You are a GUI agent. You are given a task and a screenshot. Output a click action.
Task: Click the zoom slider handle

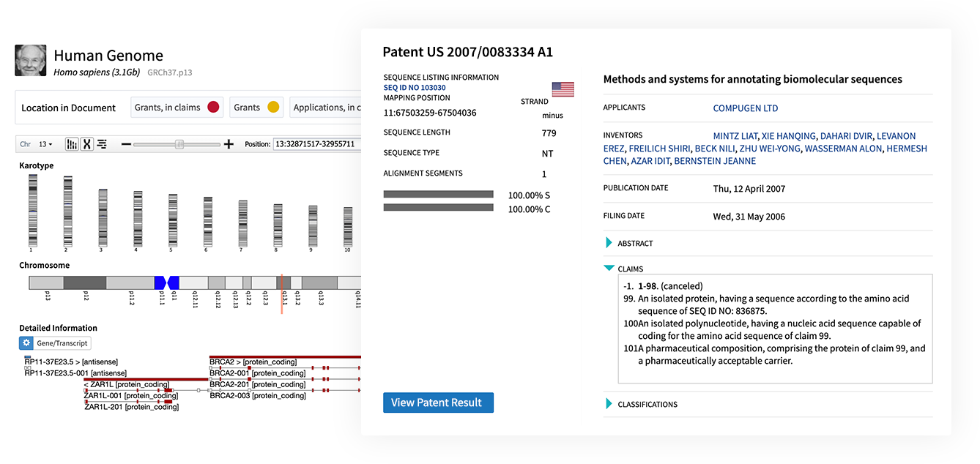tap(179, 144)
